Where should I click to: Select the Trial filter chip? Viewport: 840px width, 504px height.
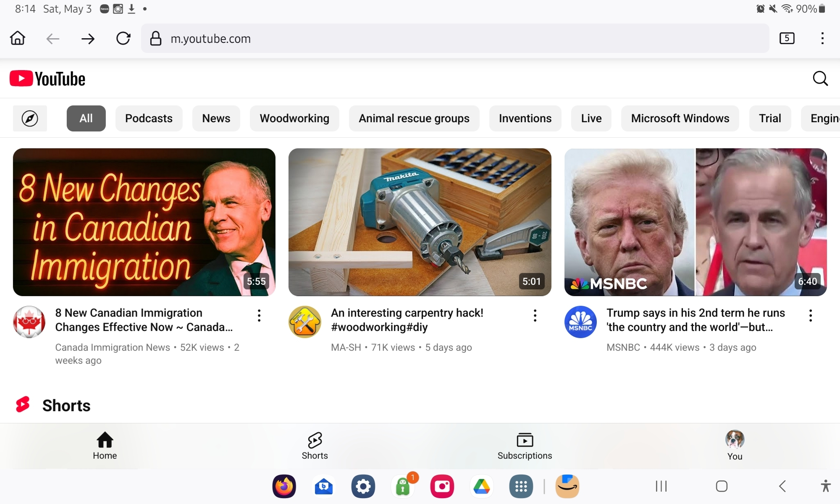[x=770, y=118]
